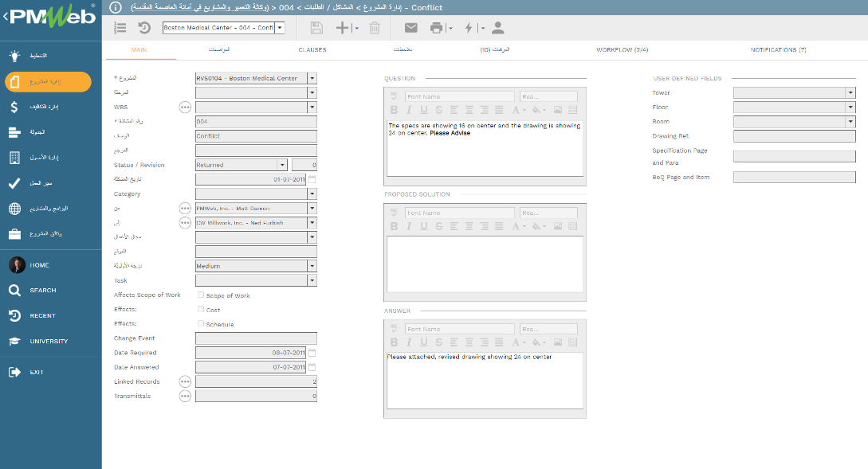This screenshot has width=868, height=469.
Task: Open highlight color picker in Answer editor
Action: click(x=539, y=342)
